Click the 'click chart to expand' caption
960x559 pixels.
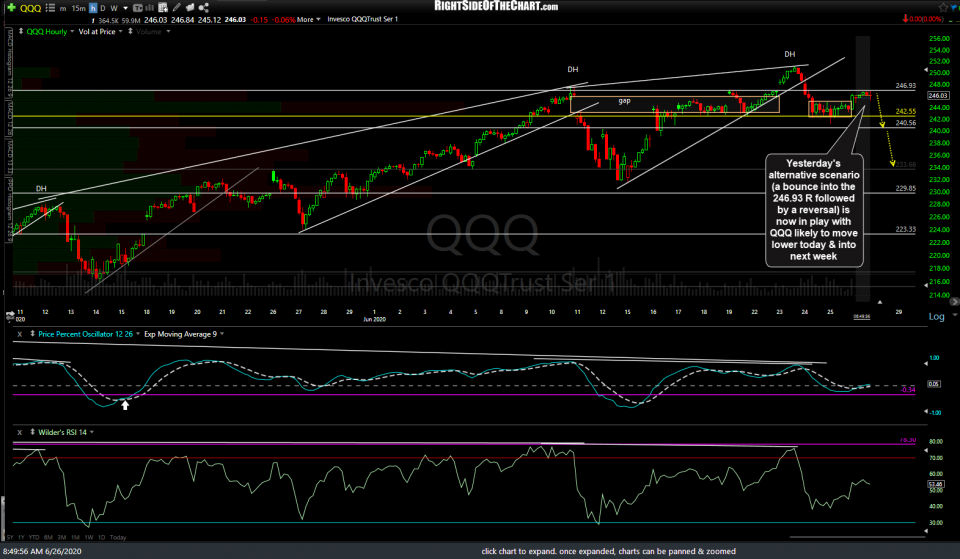[608, 552]
